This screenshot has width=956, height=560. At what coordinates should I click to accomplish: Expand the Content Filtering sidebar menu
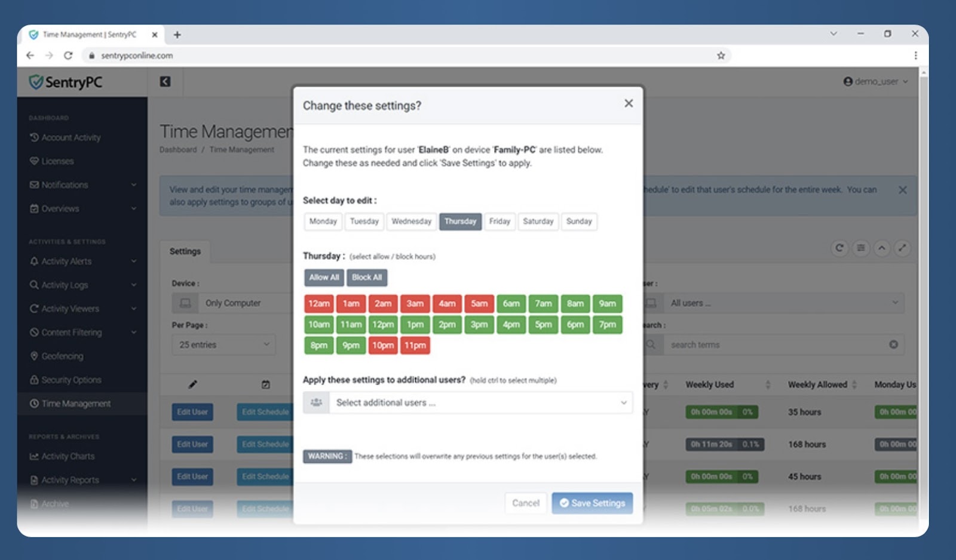pyautogui.click(x=82, y=333)
